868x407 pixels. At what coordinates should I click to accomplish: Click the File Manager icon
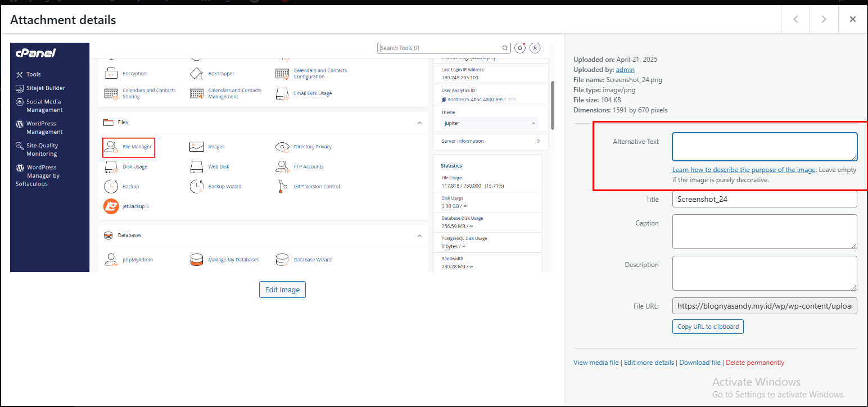[x=111, y=147]
